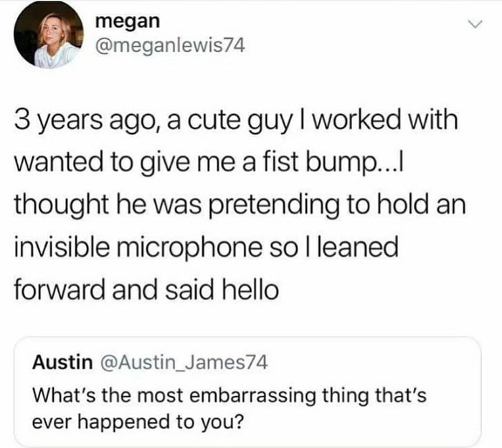This screenshot has height=448, width=502.
Task: Open the @Austin_James74 handle
Action: (x=184, y=363)
